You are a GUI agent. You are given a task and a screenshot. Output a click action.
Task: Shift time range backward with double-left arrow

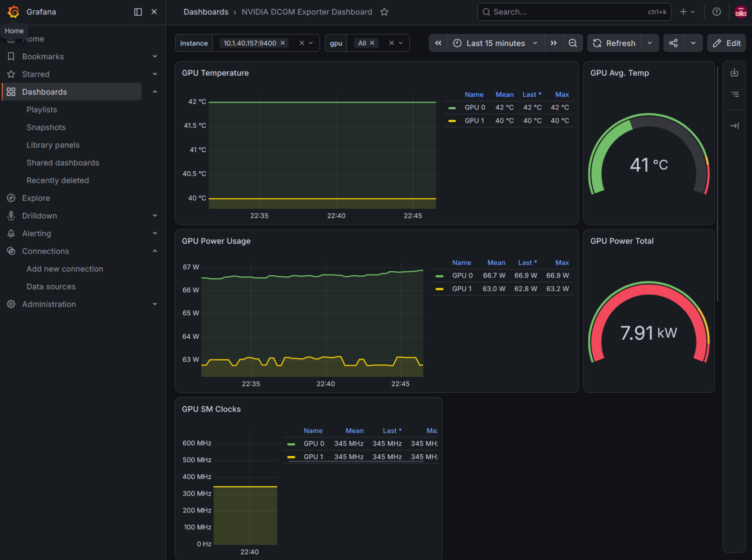(438, 43)
